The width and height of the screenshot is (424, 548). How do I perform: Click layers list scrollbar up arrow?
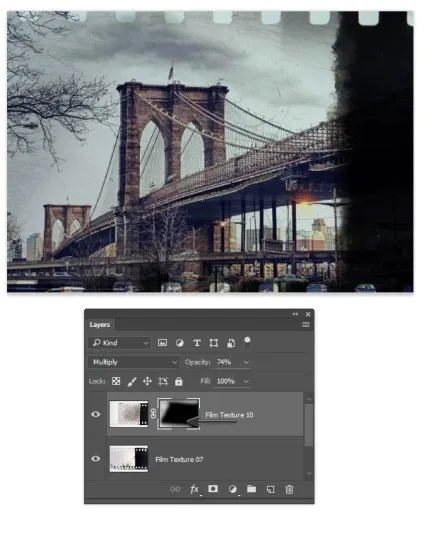(309, 399)
